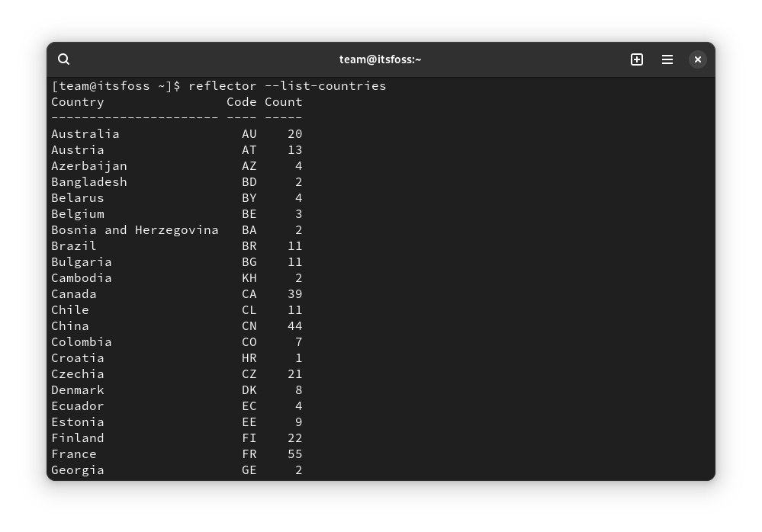Screen dimensions: 762x532
Task: Select the Finland country name
Action: coord(78,438)
